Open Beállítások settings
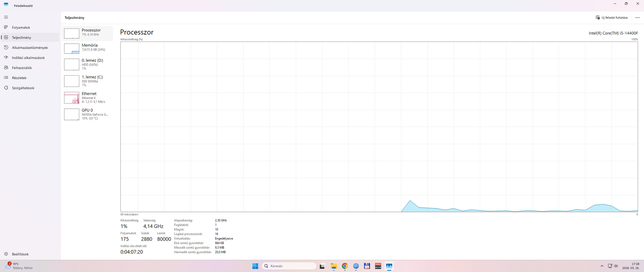The image size is (644, 272). [x=30, y=254]
